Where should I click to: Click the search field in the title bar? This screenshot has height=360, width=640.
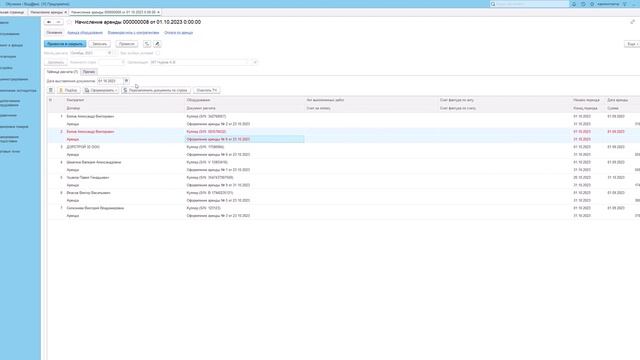tap(530, 4)
